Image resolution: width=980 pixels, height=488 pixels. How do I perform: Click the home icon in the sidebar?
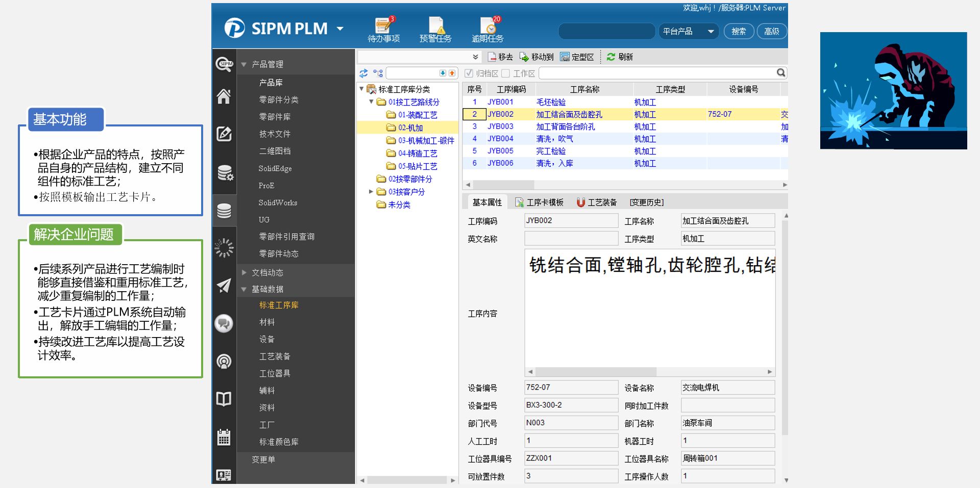coord(224,96)
